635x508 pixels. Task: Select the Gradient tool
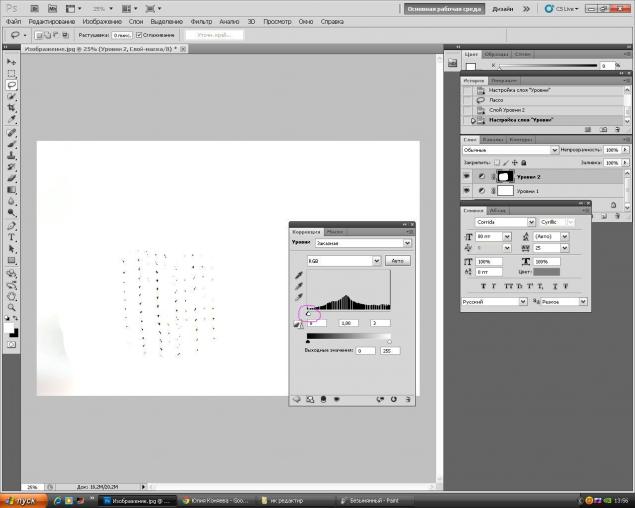point(11,190)
